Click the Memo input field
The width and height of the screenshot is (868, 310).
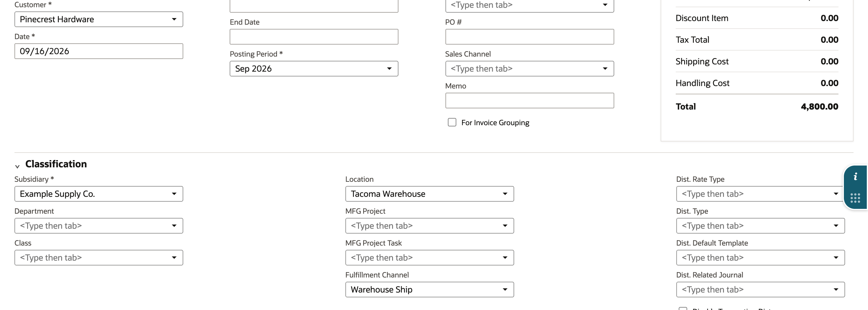[529, 101]
